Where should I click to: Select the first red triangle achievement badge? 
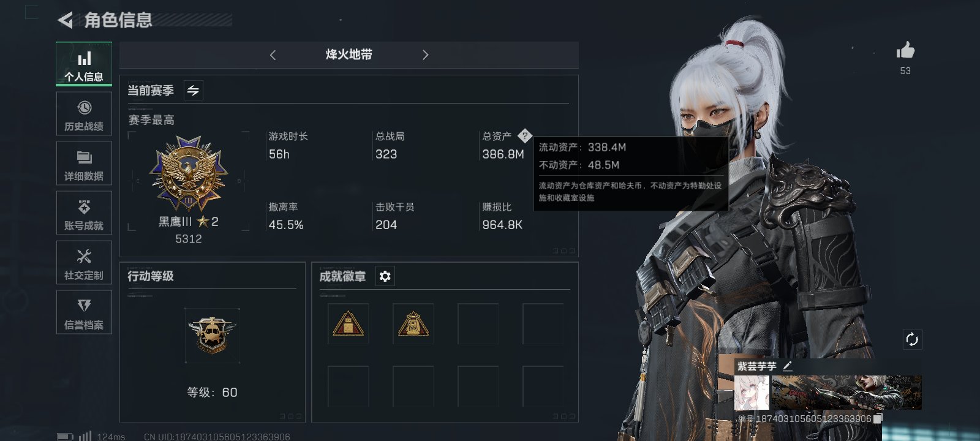coord(348,324)
